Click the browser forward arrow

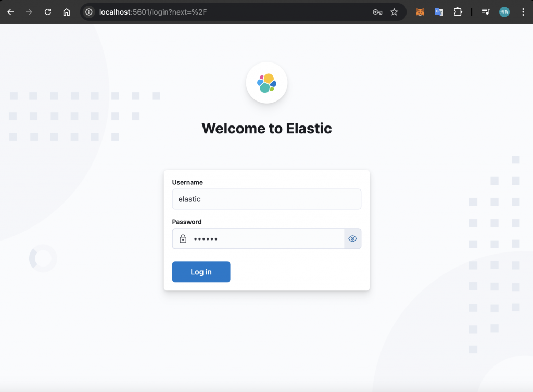(x=29, y=12)
